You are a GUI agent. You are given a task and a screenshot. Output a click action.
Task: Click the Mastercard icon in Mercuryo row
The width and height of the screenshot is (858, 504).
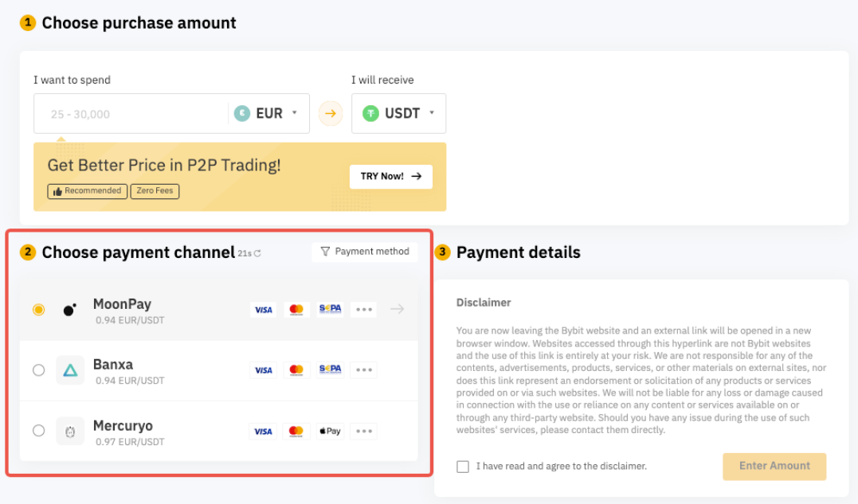(x=296, y=432)
